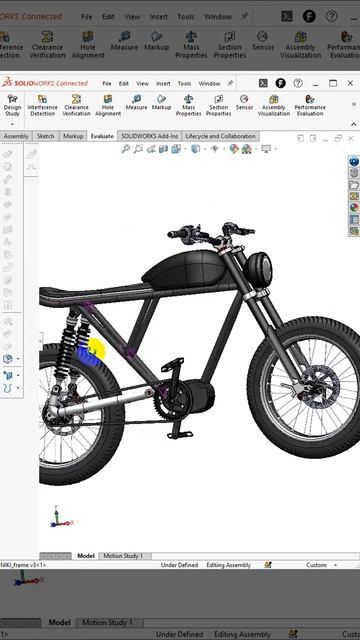
Task: Open Appearances task pane tab
Action: [354, 208]
